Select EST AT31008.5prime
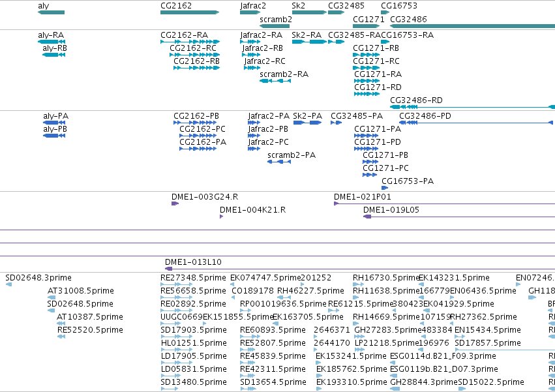The width and height of the screenshot is (555, 392). pyautogui.click(x=81, y=291)
